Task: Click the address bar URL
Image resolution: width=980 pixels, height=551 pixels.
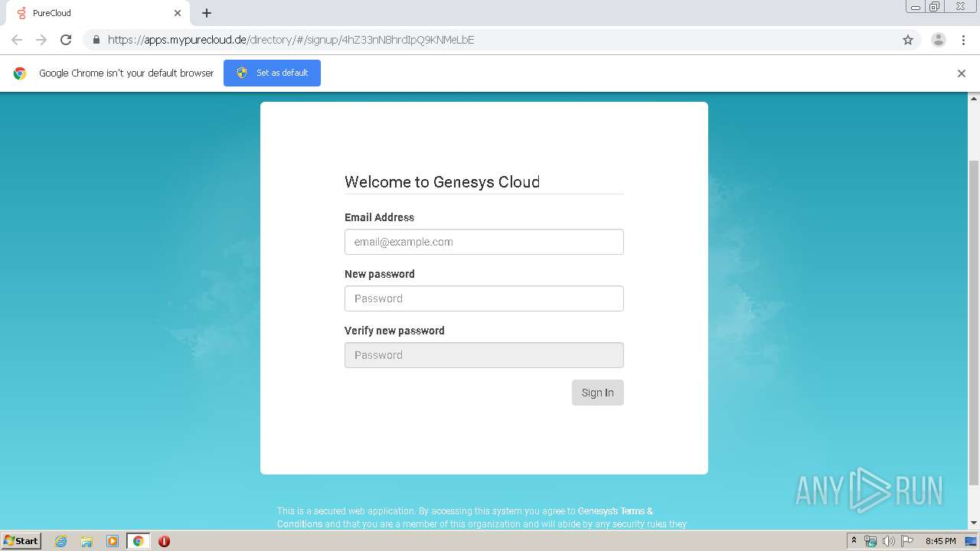Action: [291, 40]
